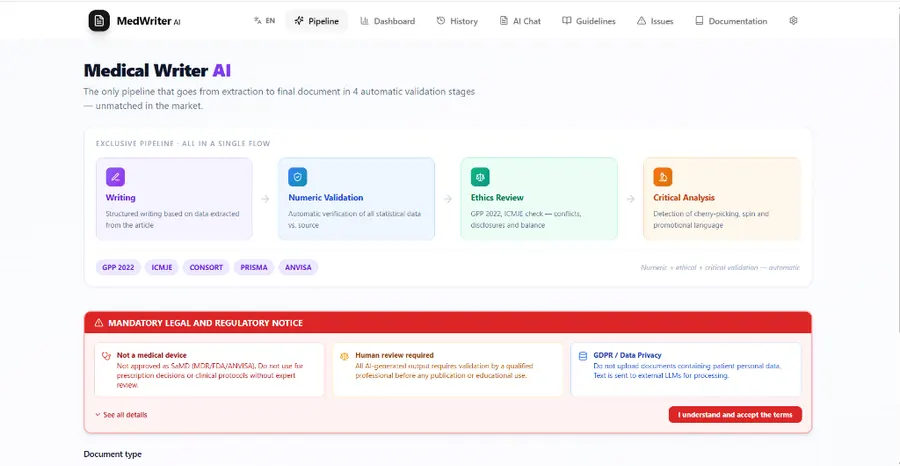
Task: Click the GPP 2022 tag
Action: 118,267
